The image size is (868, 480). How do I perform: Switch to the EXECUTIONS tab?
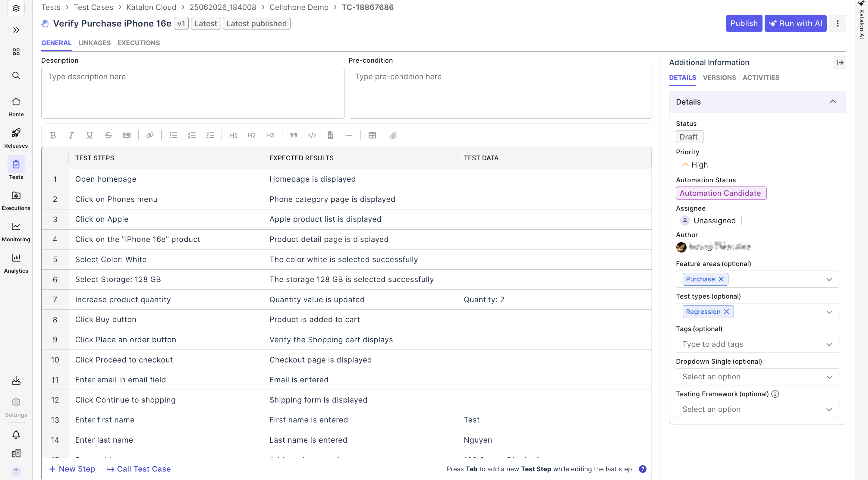click(139, 43)
